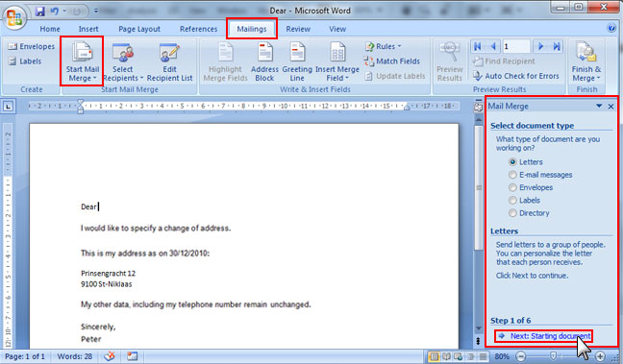Click the zoom out minus button
This screenshot has width=623, height=364.
coord(521,356)
